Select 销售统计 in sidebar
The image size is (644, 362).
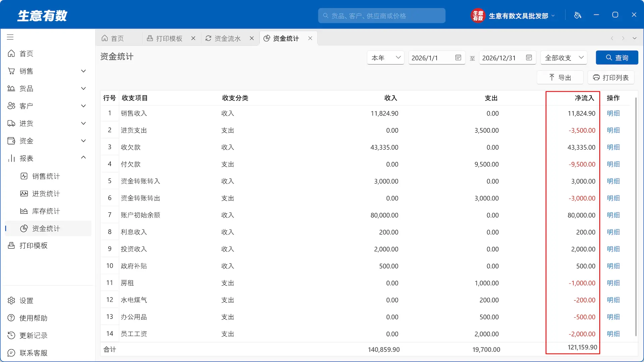[48, 176]
